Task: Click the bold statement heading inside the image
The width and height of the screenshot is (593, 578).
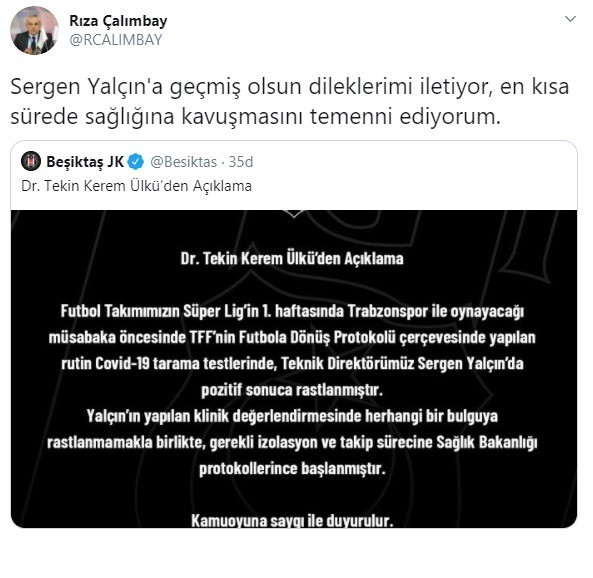Action: point(292,259)
